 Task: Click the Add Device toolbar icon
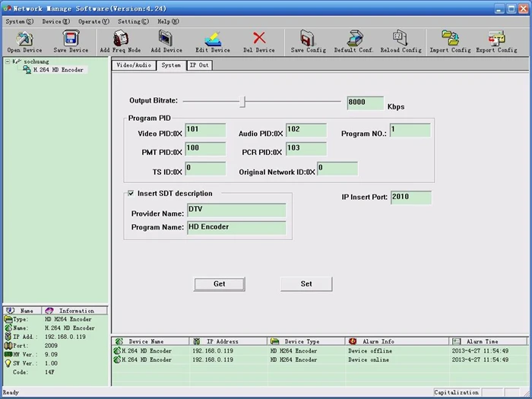(166, 38)
